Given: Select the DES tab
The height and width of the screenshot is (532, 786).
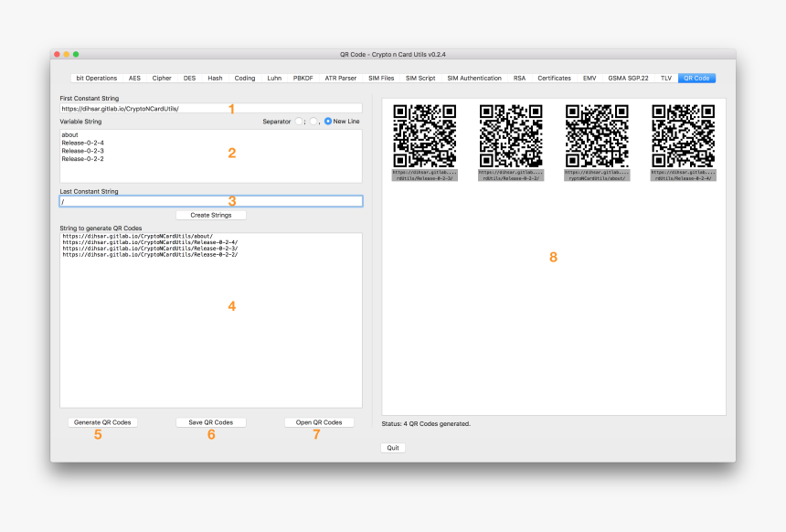Looking at the screenshot, I should [x=189, y=79].
